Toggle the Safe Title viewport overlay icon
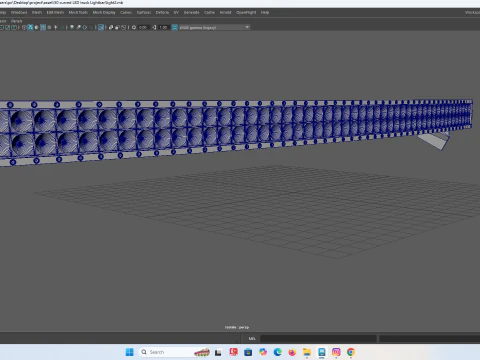 tap(14, 27)
